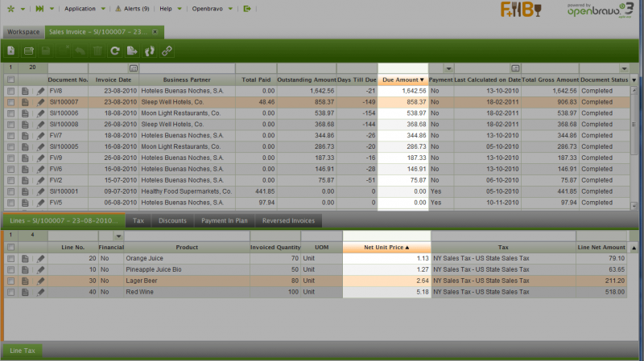Open the Payment In Plan tab
This screenshot has height=361, width=644.
(x=225, y=219)
